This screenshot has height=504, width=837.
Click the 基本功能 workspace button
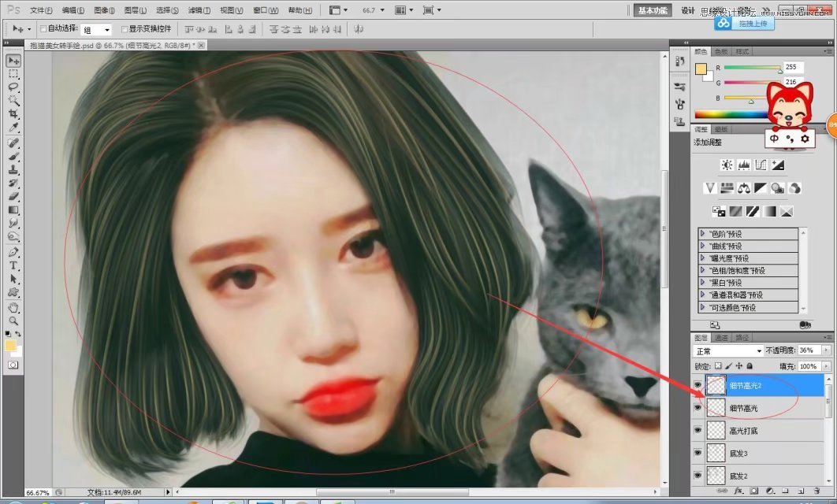point(653,11)
